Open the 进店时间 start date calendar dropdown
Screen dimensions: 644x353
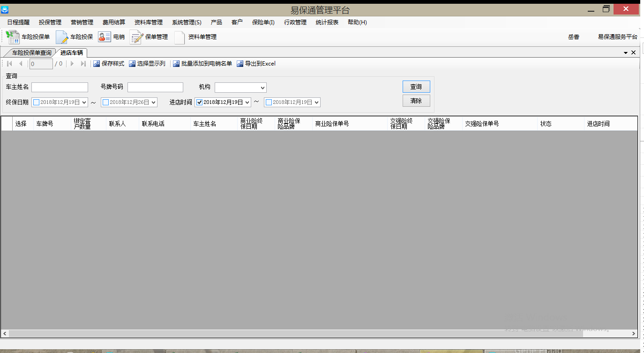coord(247,102)
